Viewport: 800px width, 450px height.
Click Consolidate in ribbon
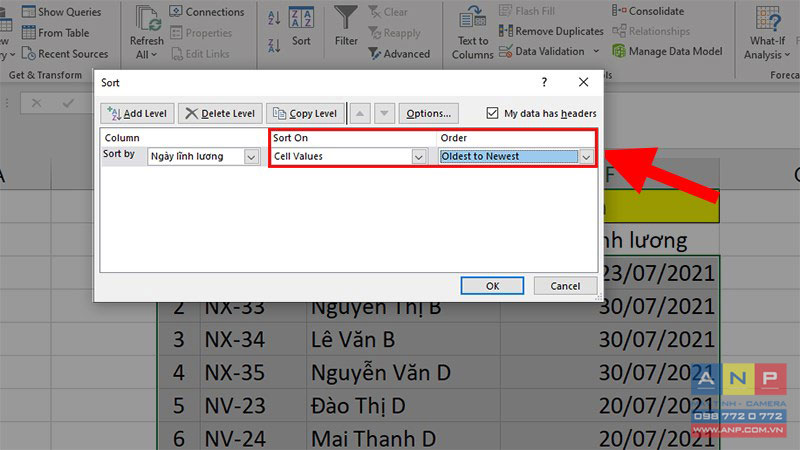(648, 11)
